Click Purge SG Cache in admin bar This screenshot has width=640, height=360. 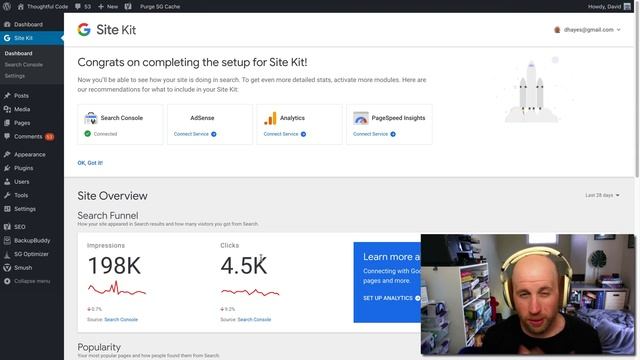(x=160, y=7)
